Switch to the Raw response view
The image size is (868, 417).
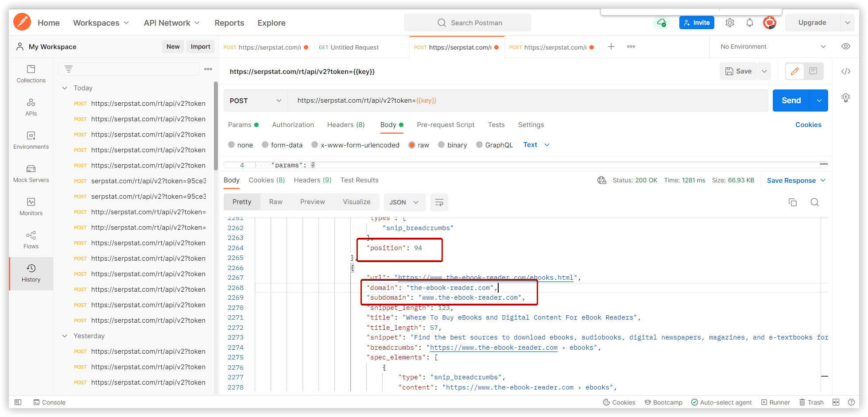276,202
